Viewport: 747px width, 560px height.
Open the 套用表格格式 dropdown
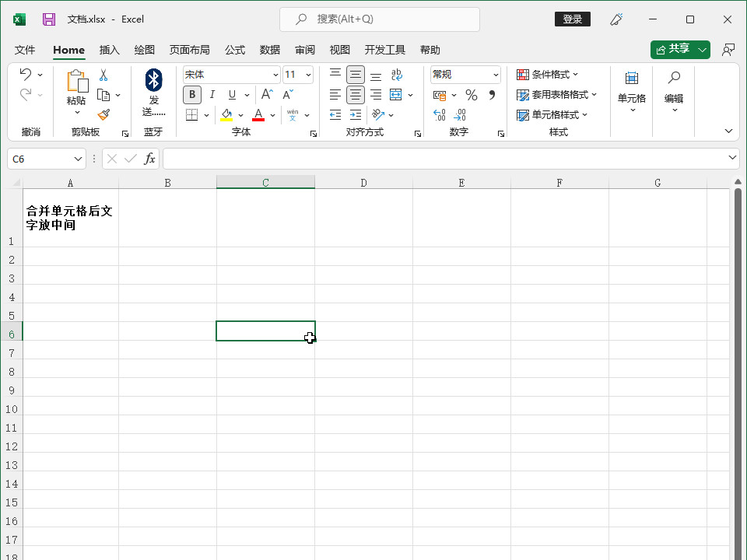(556, 95)
